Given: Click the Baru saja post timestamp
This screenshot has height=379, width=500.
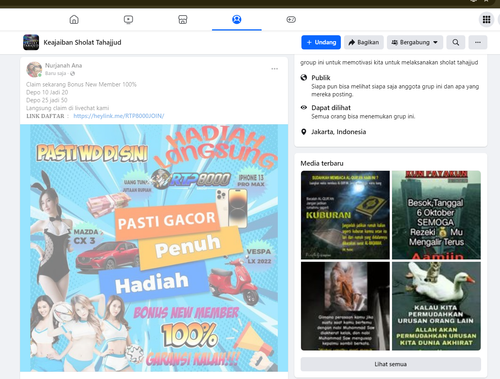Looking at the screenshot, I should click(x=55, y=73).
